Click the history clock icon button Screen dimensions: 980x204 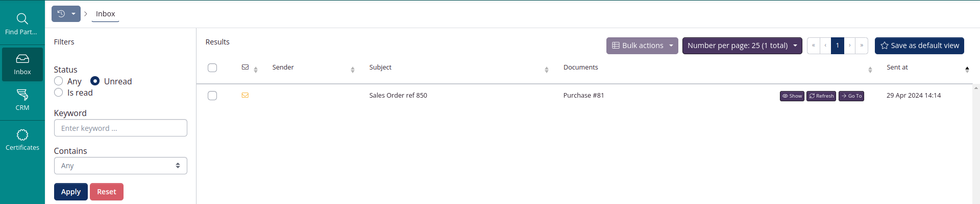(x=61, y=14)
